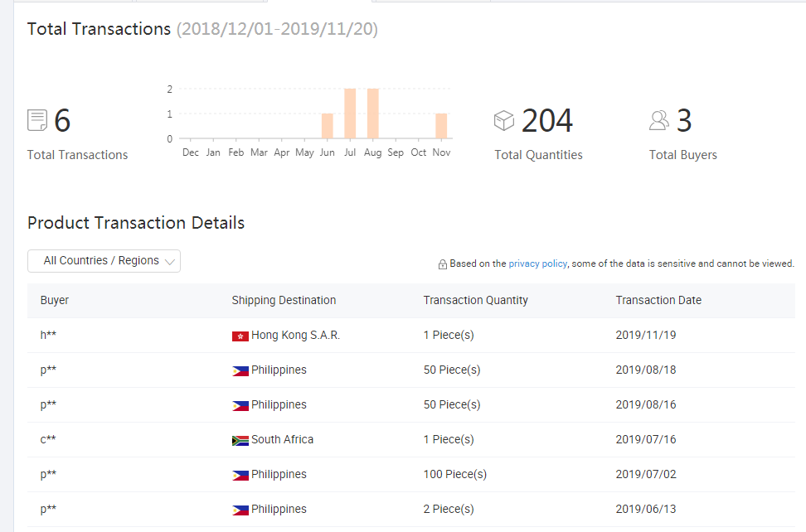Select the November chart bar
806x532 pixels.
(x=441, y=126)
